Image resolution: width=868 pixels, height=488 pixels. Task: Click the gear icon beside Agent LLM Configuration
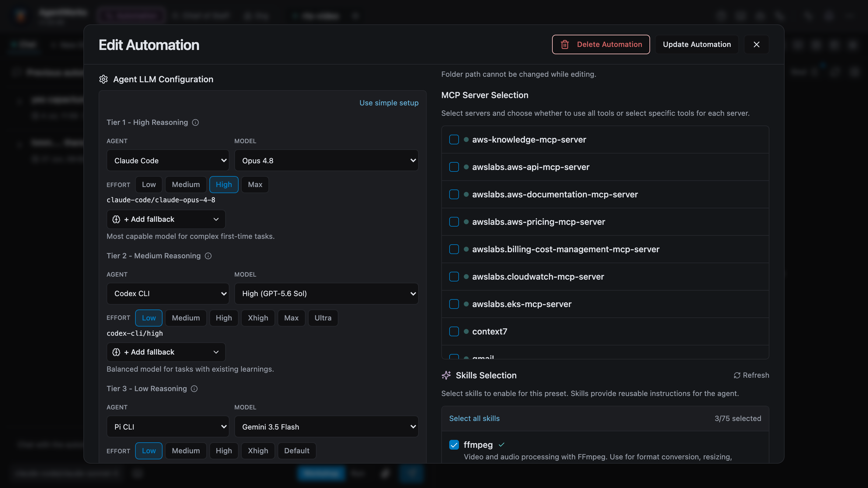(x=103, y=79)
